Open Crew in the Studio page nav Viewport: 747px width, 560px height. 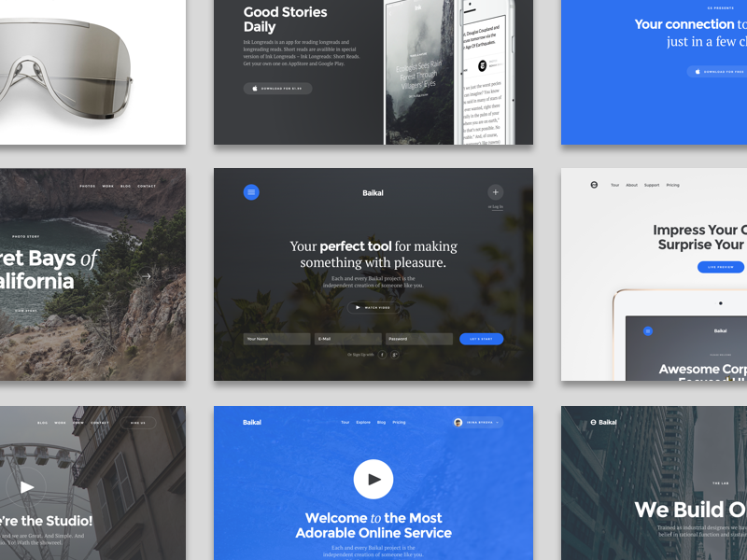(78, 423)
